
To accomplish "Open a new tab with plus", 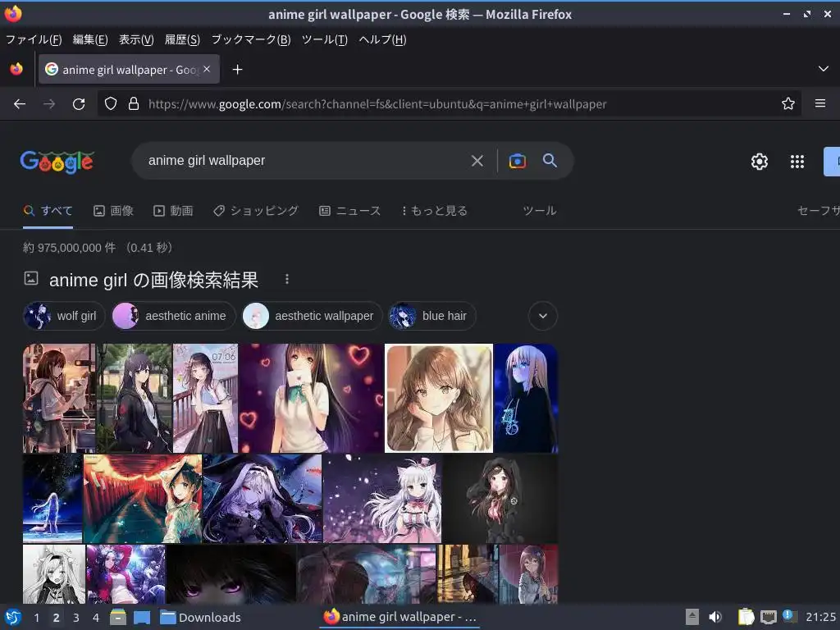I will click(x=237, y=69).
